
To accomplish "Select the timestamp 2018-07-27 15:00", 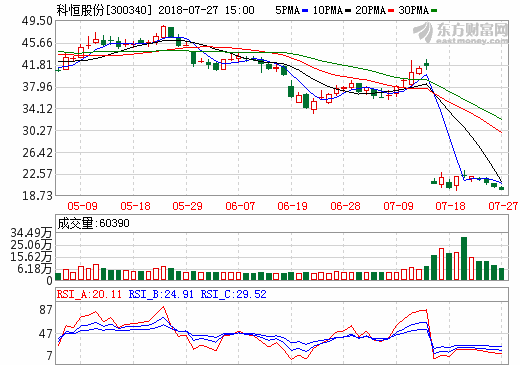I will pos(206,10).
